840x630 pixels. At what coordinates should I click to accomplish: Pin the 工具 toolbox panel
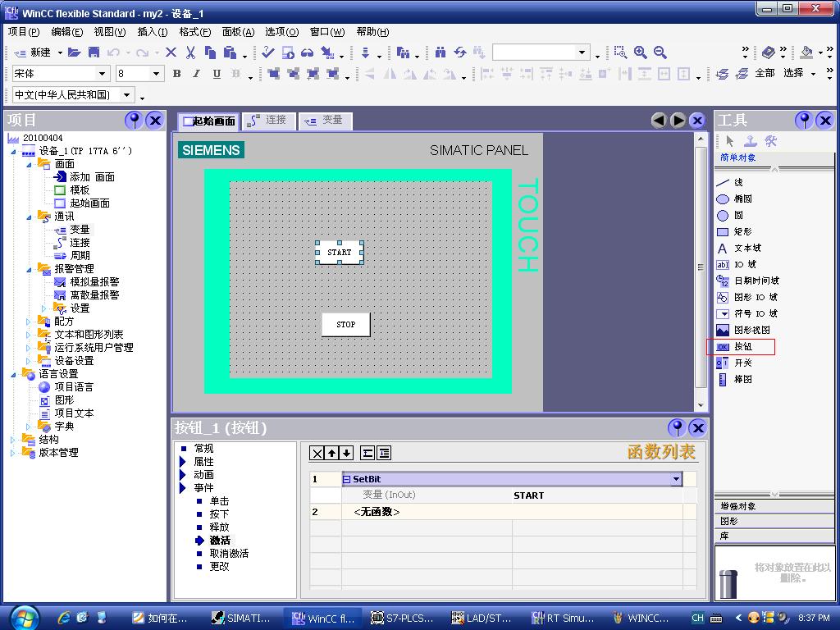coord(804,121)
